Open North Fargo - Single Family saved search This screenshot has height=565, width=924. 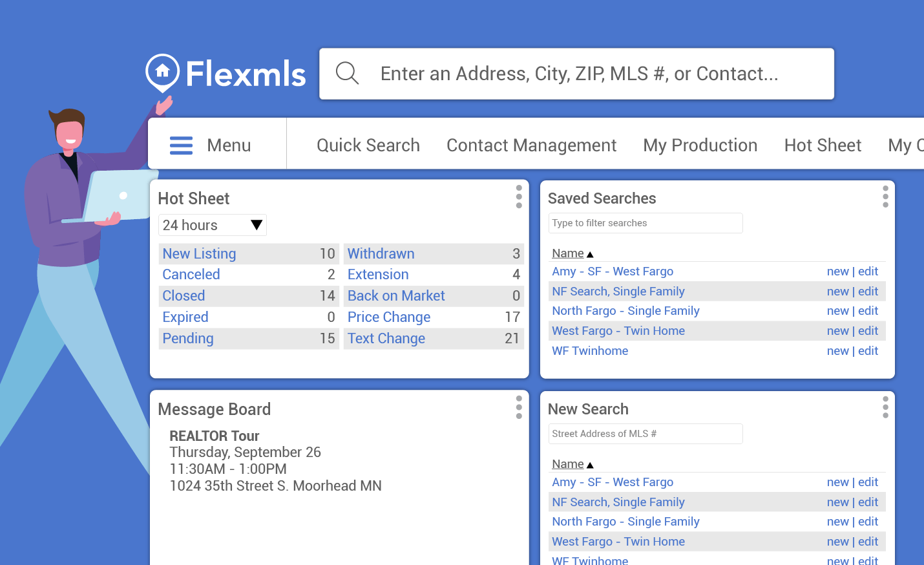click(x=625, y=311)
